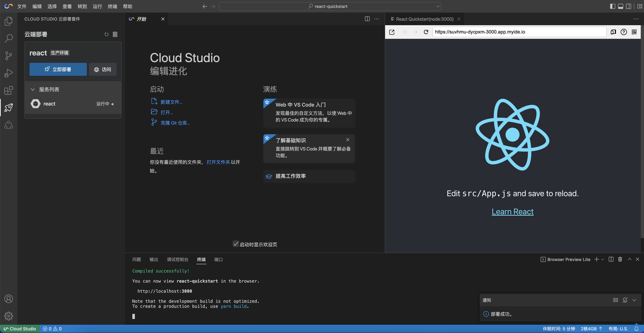This screenshot has width=644, height=333.
Task: Switch to the 问题 panel tab
Action: (136, 259)
